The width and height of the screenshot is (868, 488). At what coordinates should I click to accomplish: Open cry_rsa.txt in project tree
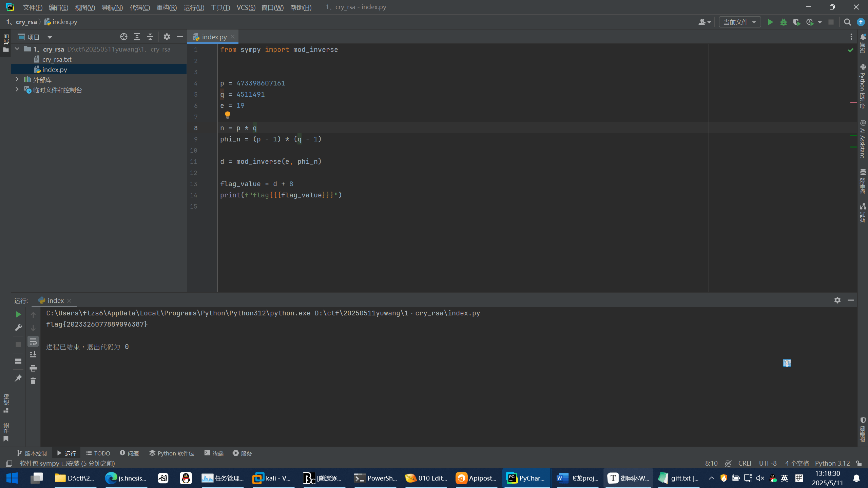[x=57, y=59]
